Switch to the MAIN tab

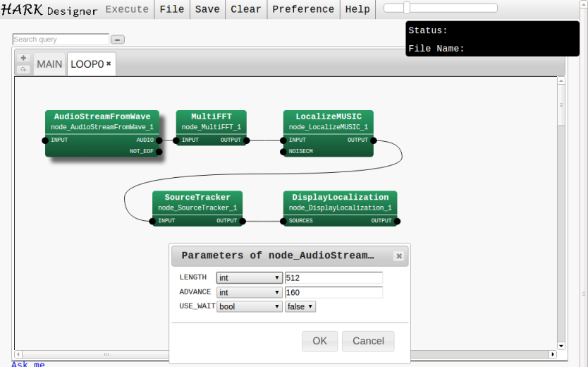click(x=49, y=64)
